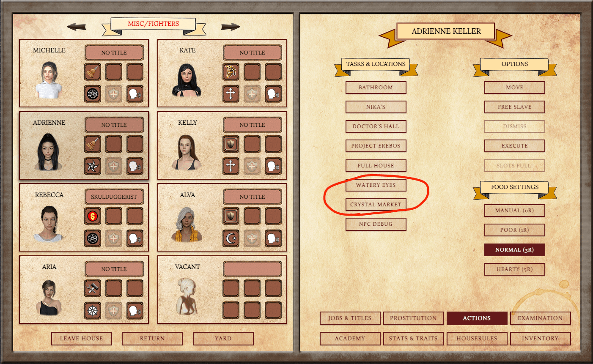Click the Leave House button

coord(82,339)
